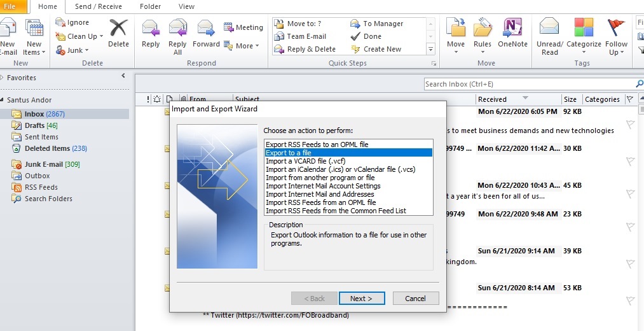The height and width of the screenshot is (331, 644).
Task: Click the Move folder icon
Action: pyautogui.click(x=455, y=28)
